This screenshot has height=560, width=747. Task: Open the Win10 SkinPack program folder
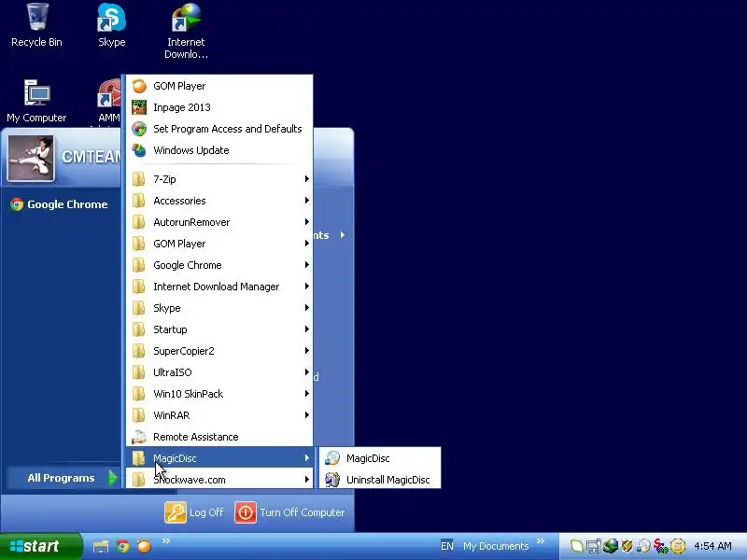[x=219, y=394]
